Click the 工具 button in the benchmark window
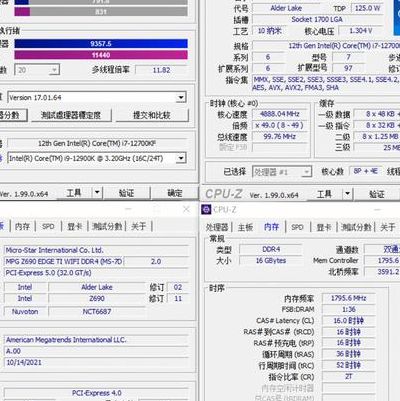 coord(74,192)
